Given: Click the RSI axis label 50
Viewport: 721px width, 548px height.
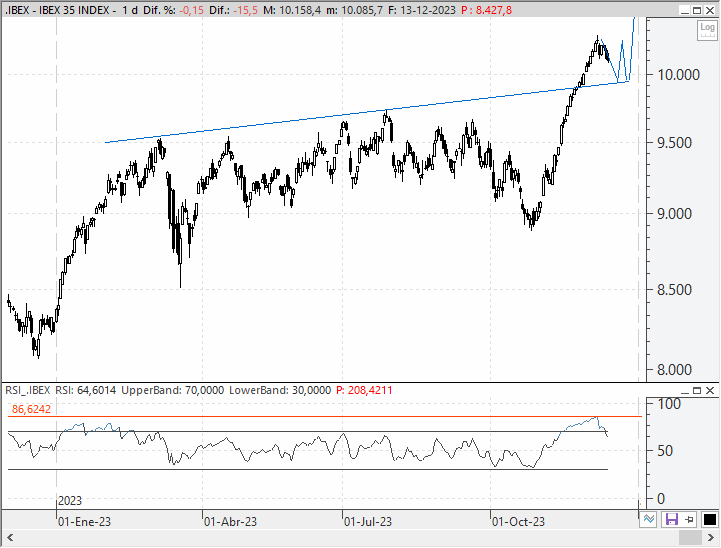Looking at the screenshot, I should coord(665,451).
